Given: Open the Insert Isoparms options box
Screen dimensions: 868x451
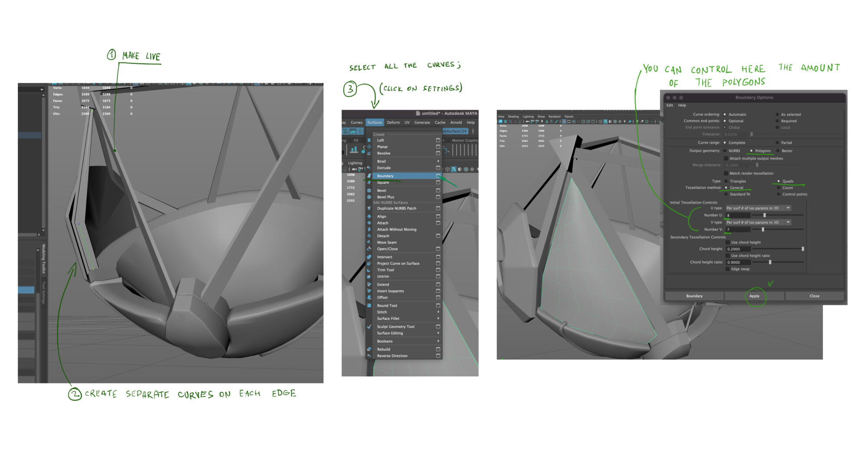Looking at the screenshot, I should tap(438, 291).
